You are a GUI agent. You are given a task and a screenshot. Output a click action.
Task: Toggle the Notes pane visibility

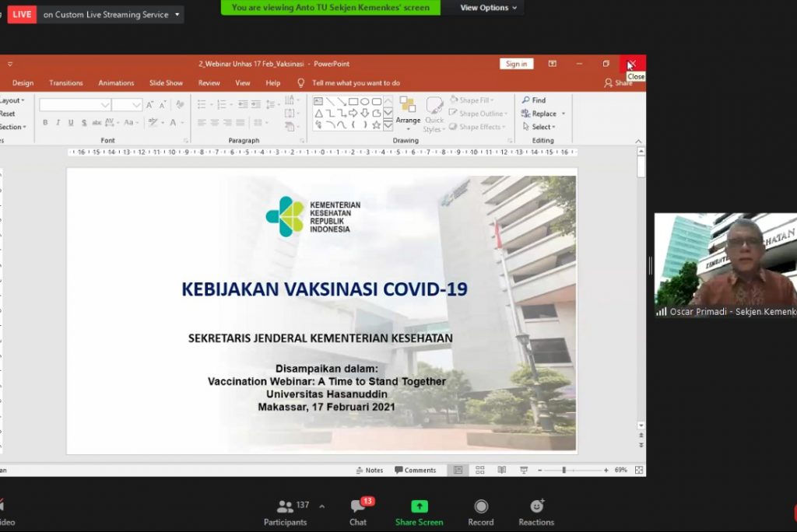point(370,470)
